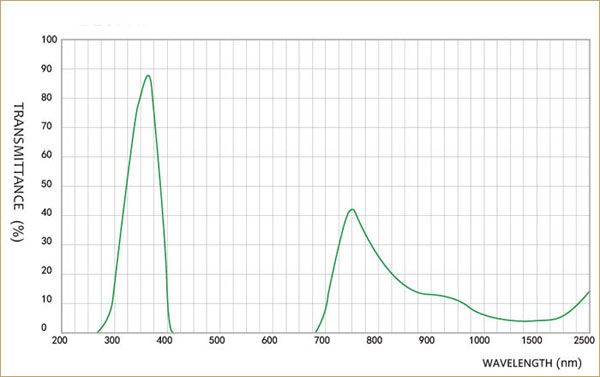Select the 300 label on the wavelength axis
This screenshot has width=600, height=377.
[112, 340]
